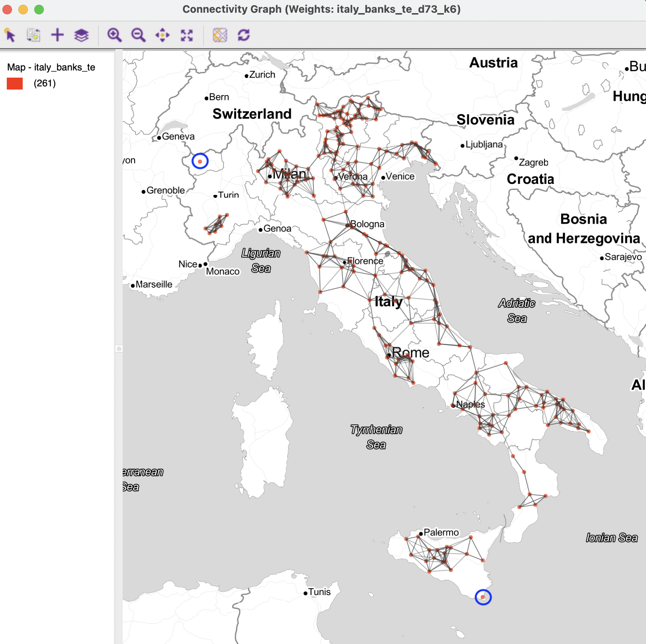Click the Invert Selection toolbar icon
Viewport: 646px width, 644px height.
pos(33,35)
